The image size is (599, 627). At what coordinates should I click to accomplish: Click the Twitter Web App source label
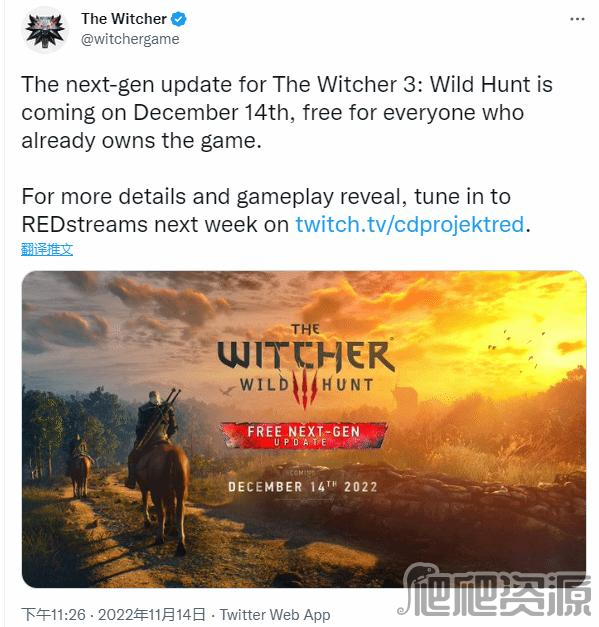pyautogui.click(x=275, y=614)
